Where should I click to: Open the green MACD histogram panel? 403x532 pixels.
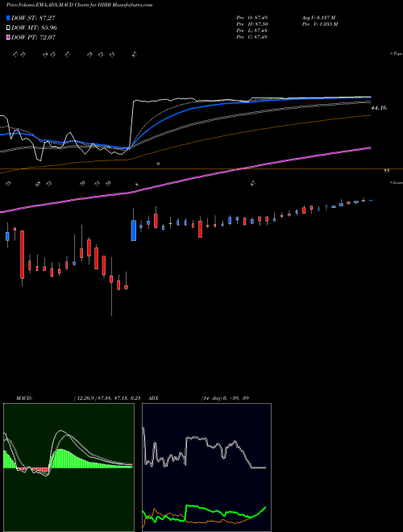click(x=69, y=468)
